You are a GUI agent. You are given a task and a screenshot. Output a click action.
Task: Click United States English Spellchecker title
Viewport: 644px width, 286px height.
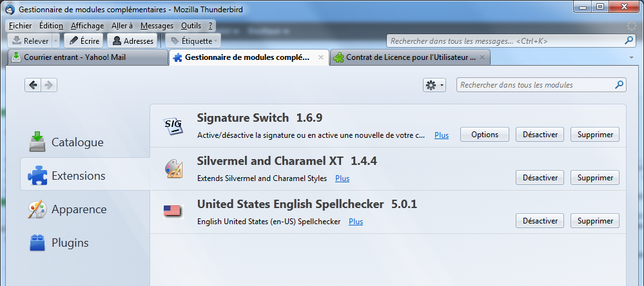pos(307,204)
